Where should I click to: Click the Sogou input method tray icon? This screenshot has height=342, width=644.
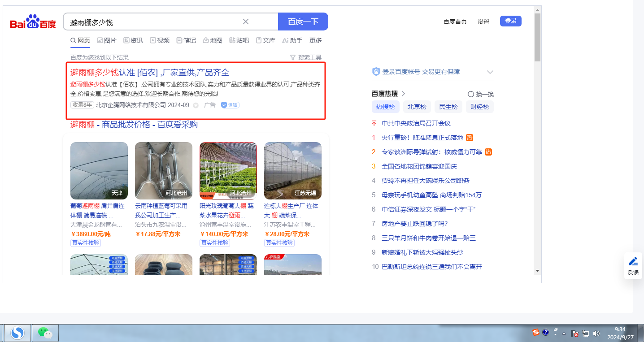point(536,332)
